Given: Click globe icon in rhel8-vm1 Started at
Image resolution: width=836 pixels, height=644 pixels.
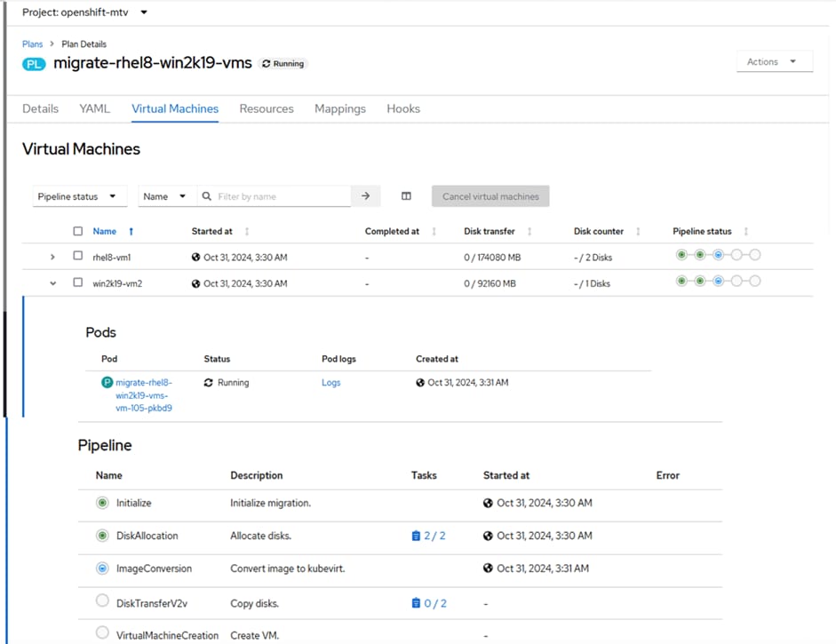Looking at the screenshot, I should point(196,258).
